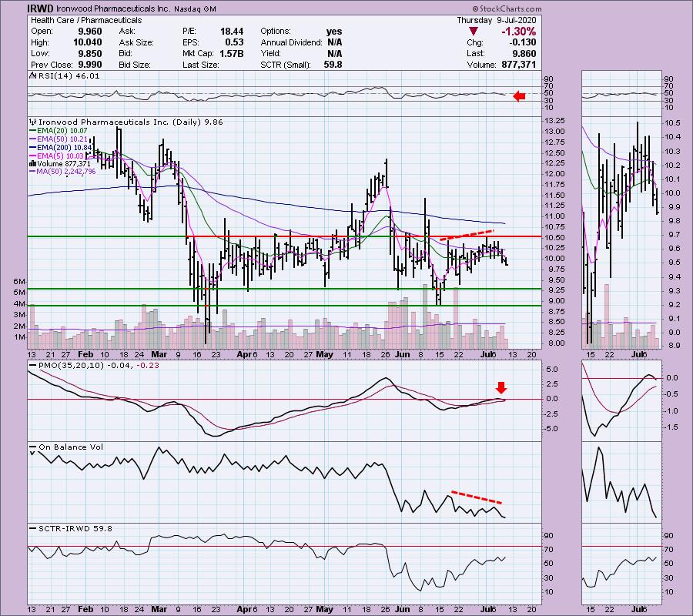693x616 pixels.
Task: Click the pink line swatch beside EMA(5)
Action: coord(32,156)
